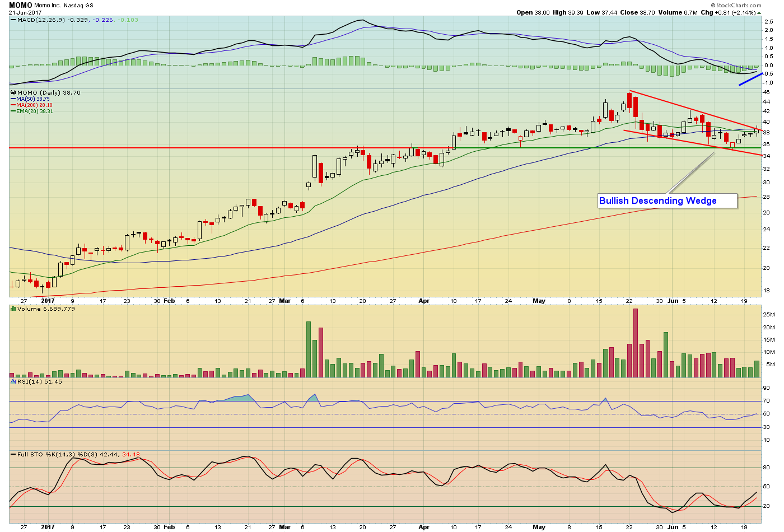This screenshot has height=532, width=784.
Task: Click the 'Nasdaq GS' exchange label
Action: coord(78,5)
